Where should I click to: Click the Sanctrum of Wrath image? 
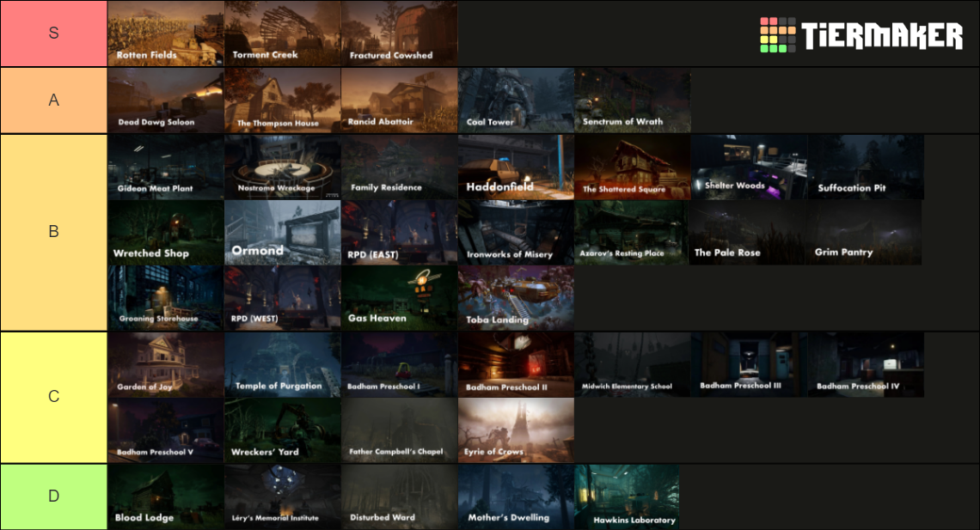click(631, 100)
